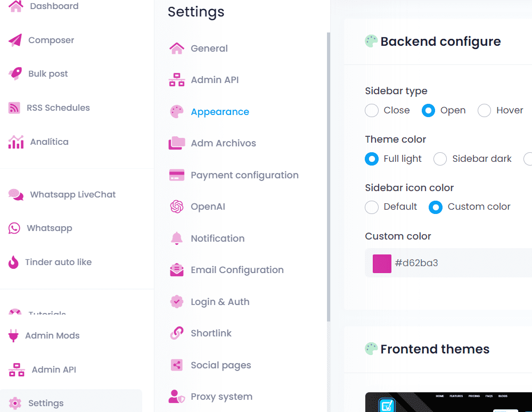
Task: Click the pink custom color swatch
Action: tap(382, 263)
